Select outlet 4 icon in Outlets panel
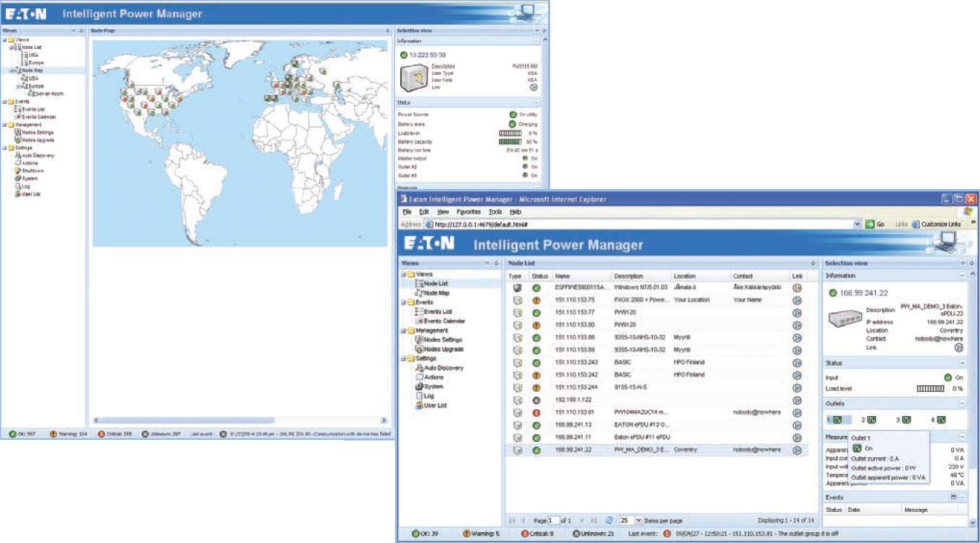The width and height of the screenshot is (980, 543). tap(941, 419)
